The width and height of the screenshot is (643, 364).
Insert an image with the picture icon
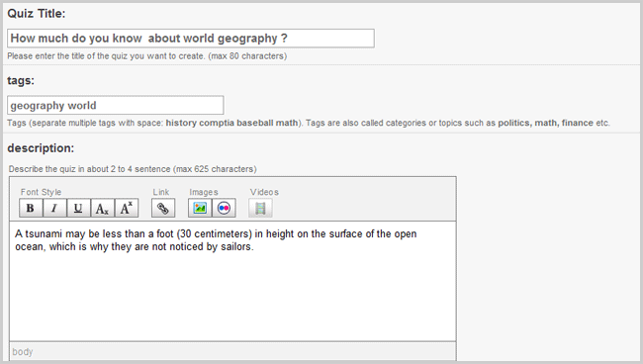pyautogui.click(x=200, y=209)
